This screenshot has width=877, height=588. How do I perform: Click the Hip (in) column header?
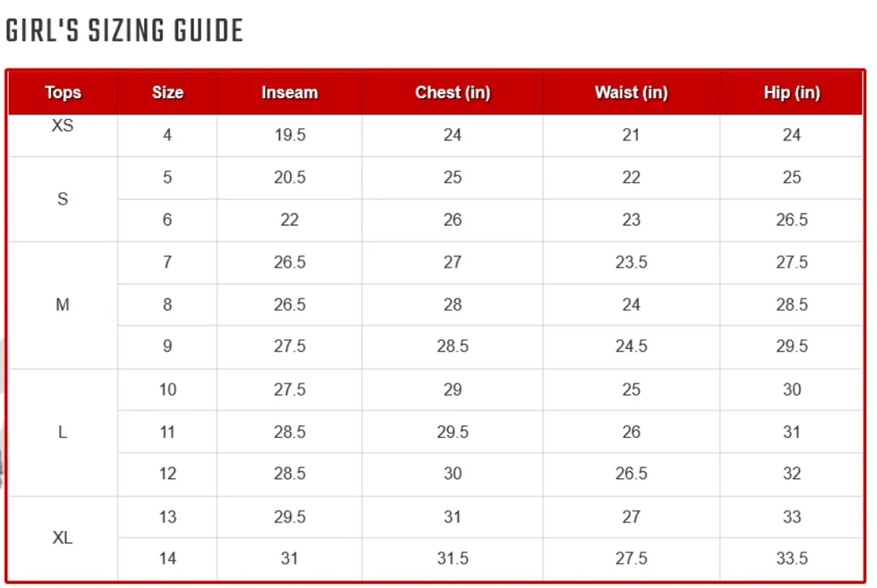coord(791,93)
